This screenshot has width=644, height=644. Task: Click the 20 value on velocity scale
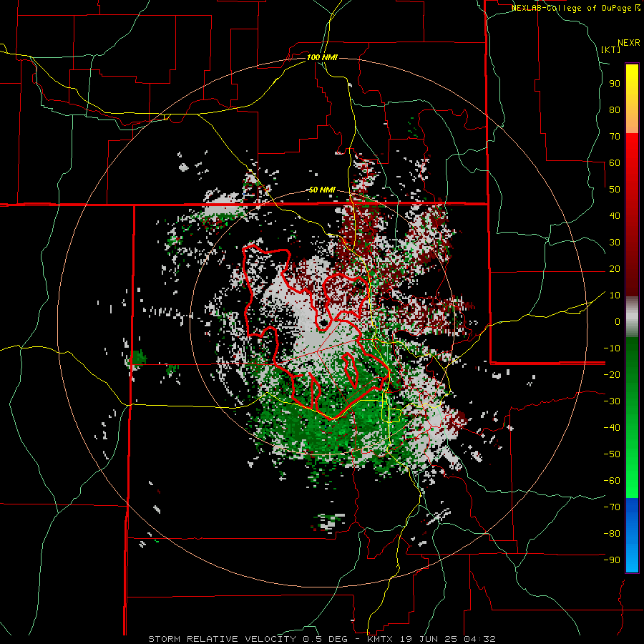(x=615, y=269)
